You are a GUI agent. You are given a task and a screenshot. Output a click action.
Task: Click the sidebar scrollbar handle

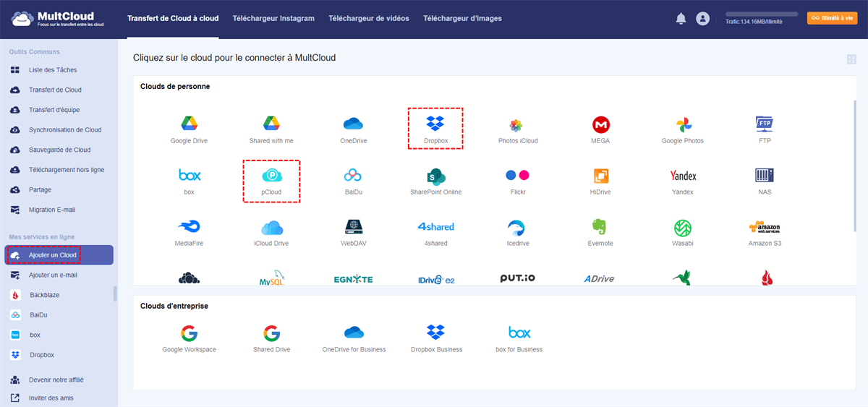pos(115,294)
